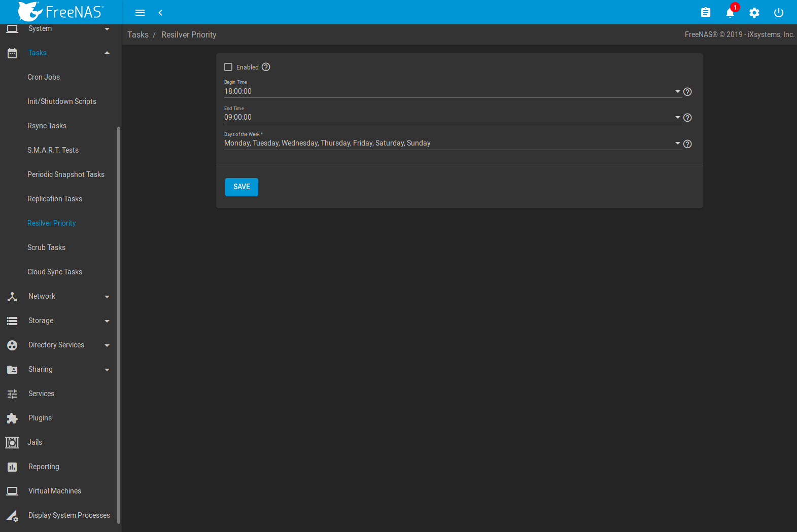Click the Services sliders icon
The width and height of the screenshot is (797, 532).
tap(12, 394)
